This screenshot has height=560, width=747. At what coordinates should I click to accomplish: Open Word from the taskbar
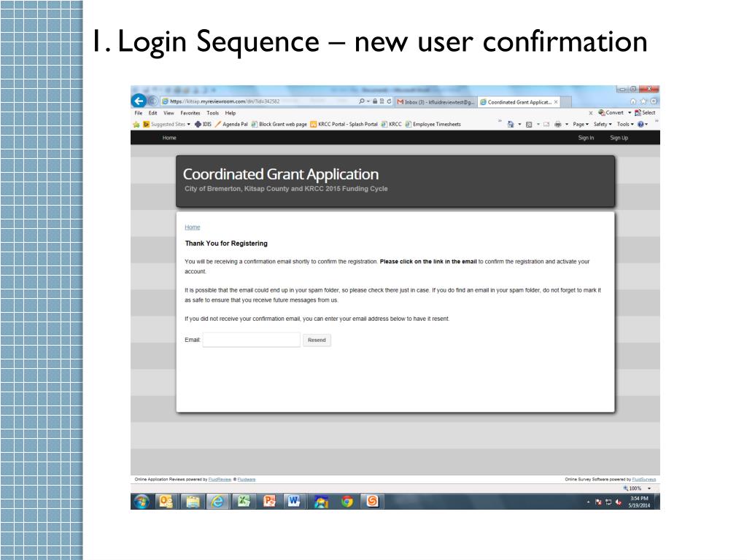pos(295,502)
